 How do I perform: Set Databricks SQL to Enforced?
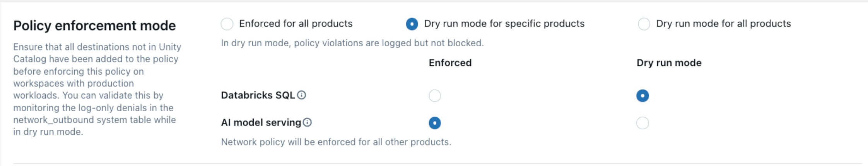click(435, 96)
